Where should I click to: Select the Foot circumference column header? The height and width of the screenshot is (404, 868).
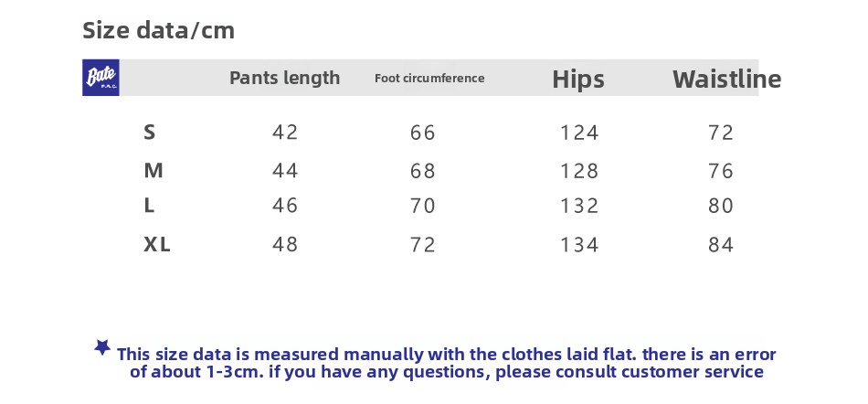point(429,79)
